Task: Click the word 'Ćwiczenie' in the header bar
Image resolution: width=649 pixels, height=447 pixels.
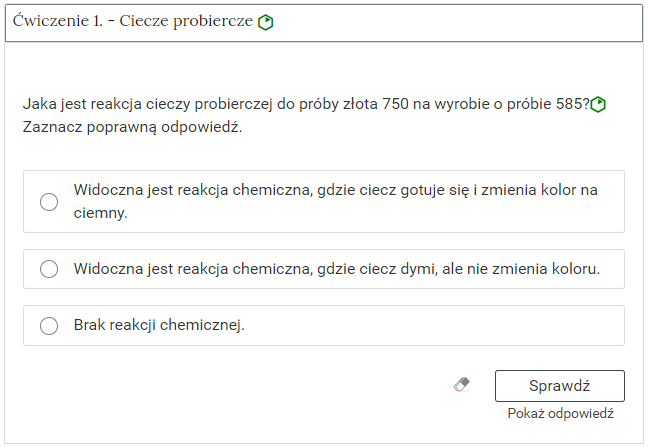Action: pyautogui.click(x=50, y=21)
